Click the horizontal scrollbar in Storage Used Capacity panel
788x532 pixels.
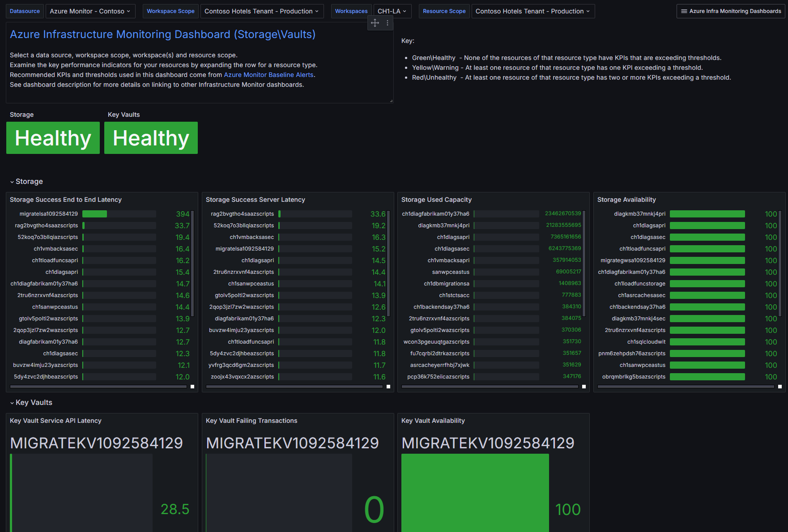490,387
